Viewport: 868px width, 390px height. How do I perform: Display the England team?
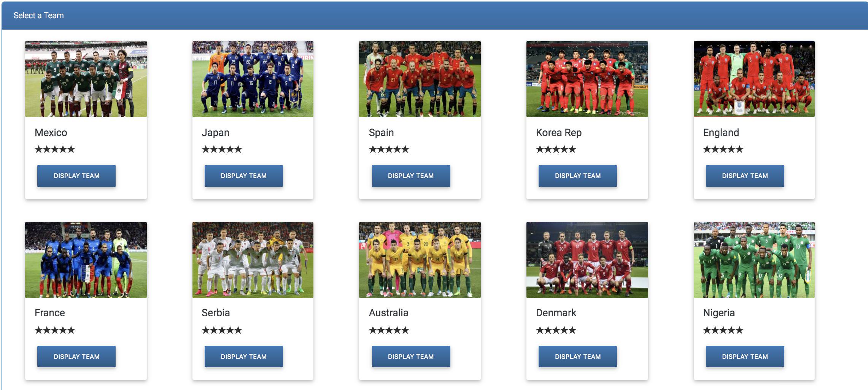click(x=745, y=176)
